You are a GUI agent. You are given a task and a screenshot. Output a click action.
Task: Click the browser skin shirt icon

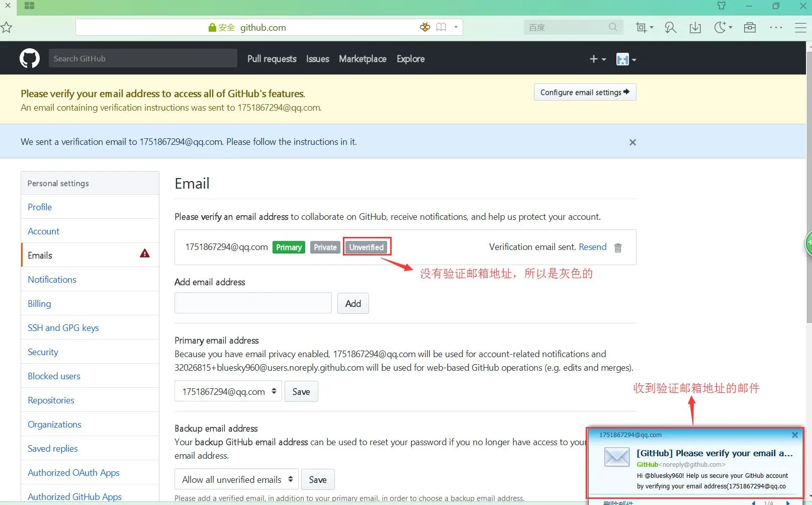[721, 6]
